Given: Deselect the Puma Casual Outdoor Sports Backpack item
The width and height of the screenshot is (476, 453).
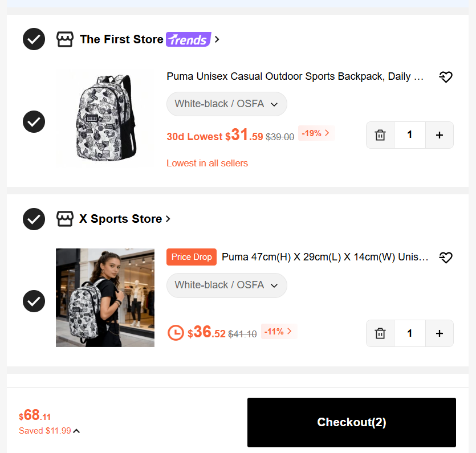Looking at the screenshot, I should click(34, 122).
